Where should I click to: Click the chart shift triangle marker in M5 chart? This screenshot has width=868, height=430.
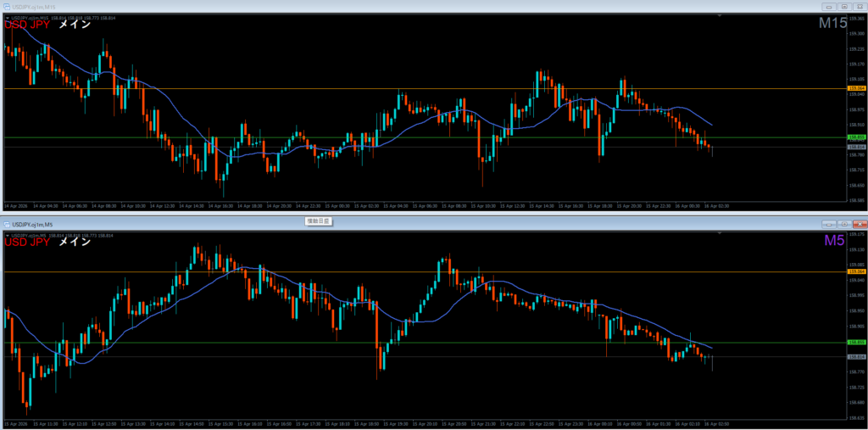coord(719,233)
